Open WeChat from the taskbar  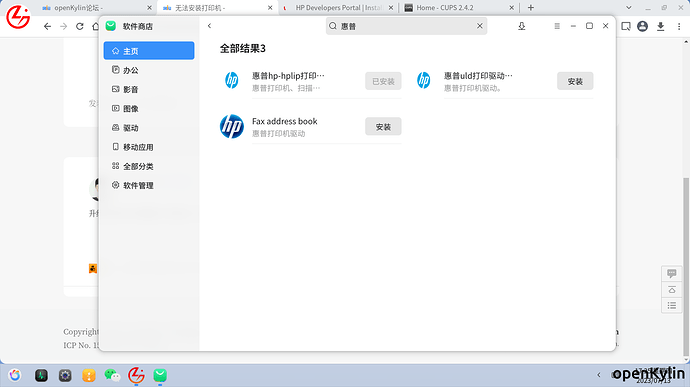point(112,375)
